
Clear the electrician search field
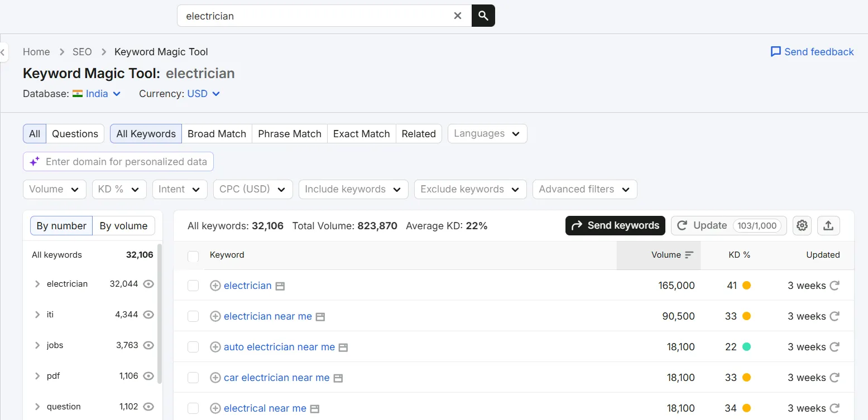[458, 16]
